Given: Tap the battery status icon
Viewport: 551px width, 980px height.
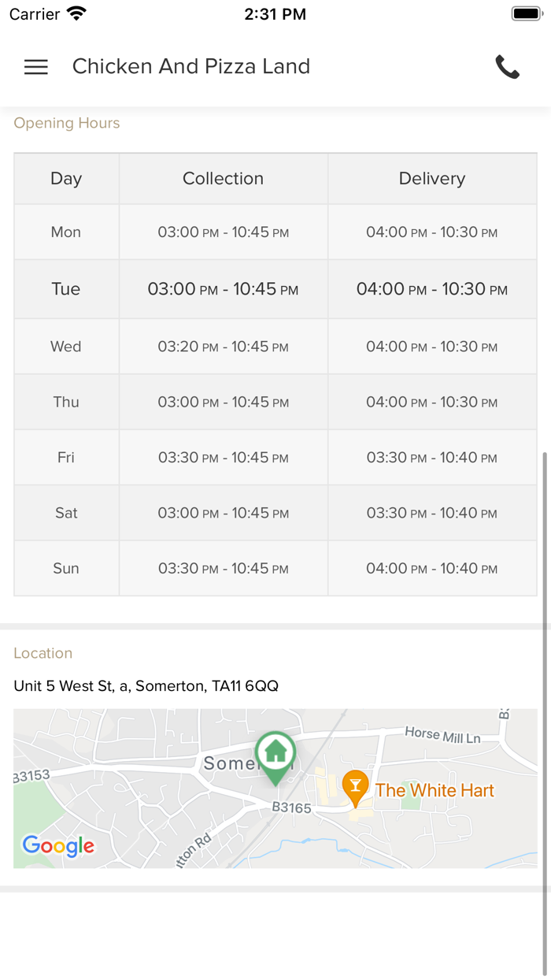Looking at the screenshot, I should tap(525, 13).
